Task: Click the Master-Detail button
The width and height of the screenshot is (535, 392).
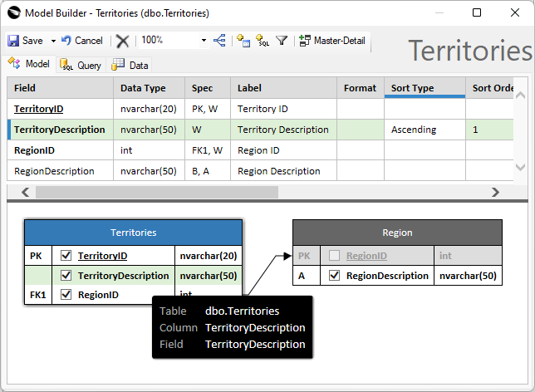Action: pos(332,41)
